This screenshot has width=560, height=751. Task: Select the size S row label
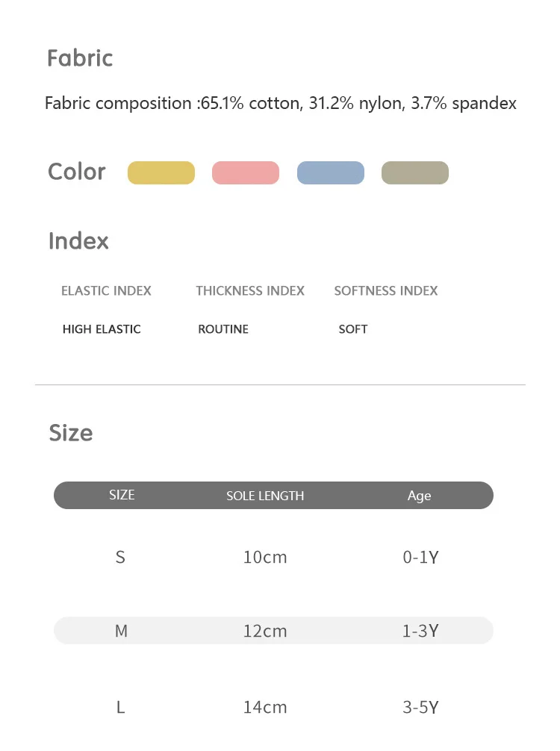click(120, 557)
